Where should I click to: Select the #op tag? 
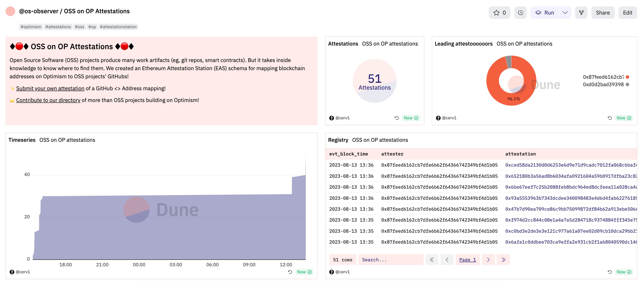(92, 27)
